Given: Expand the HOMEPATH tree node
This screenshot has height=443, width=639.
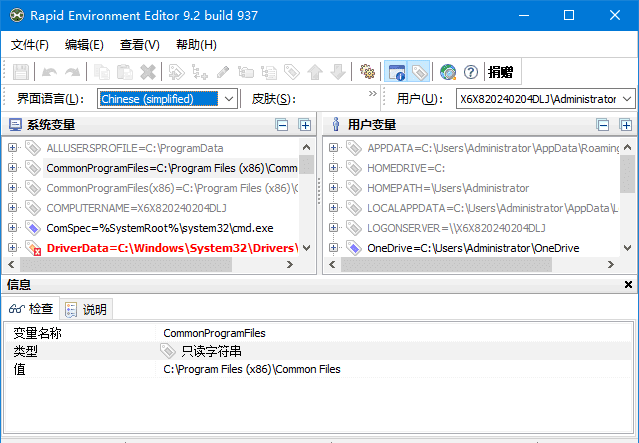Looking at the screenshot, I should point(333,187).
